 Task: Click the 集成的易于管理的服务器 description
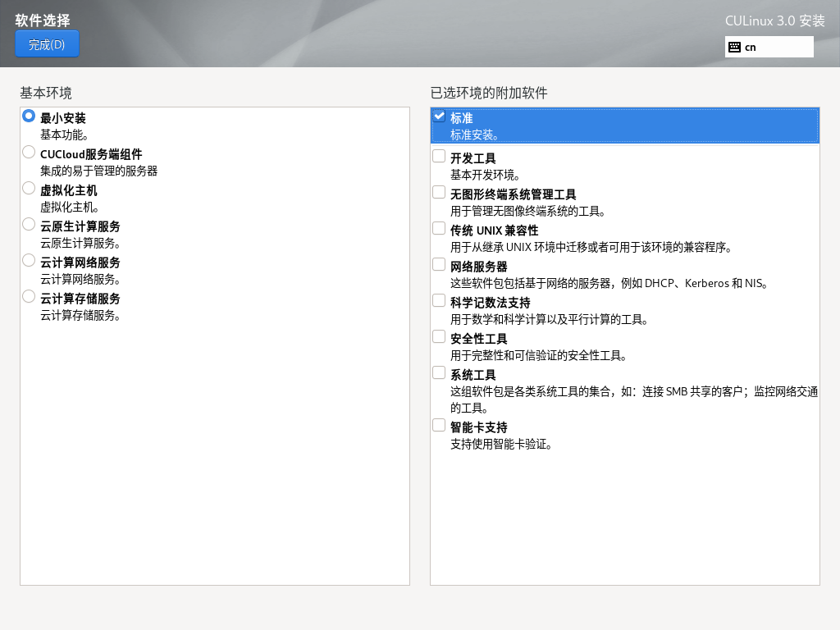(x=98, y=171)
